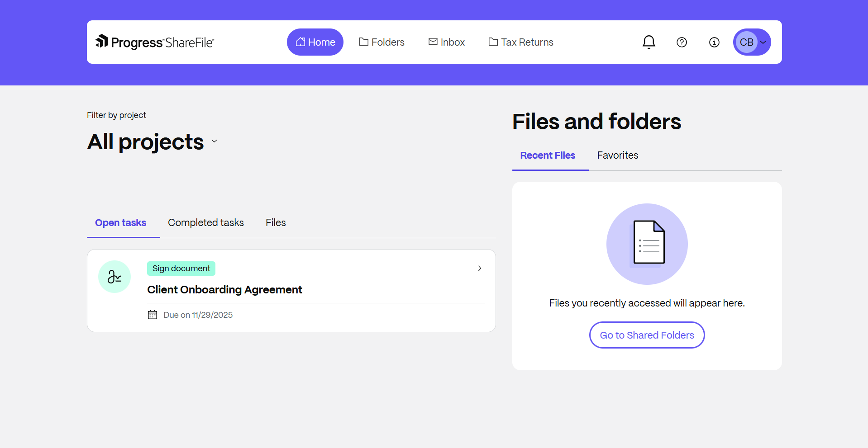
Task: Click the CB user avatar
Action: click(x=746, y=42)
